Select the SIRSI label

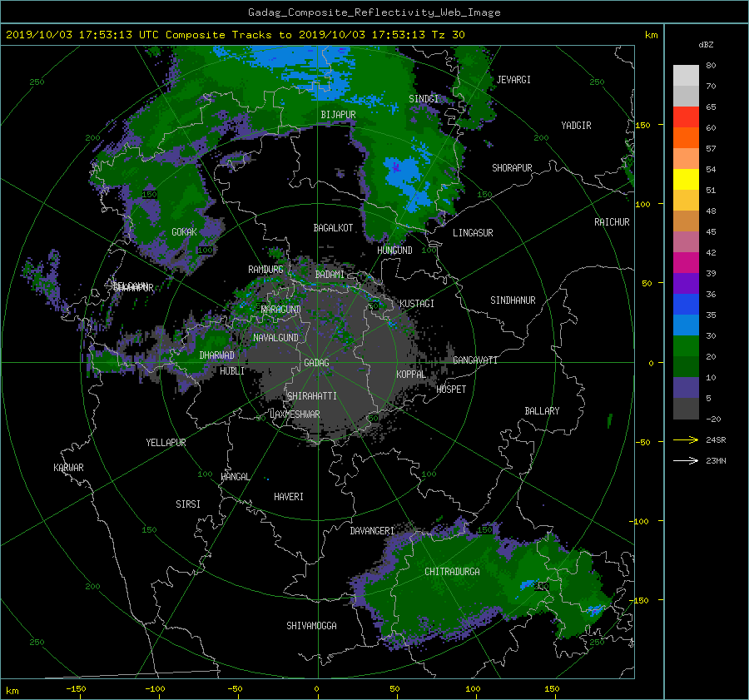pyautogui.click(x=188, y=504)
